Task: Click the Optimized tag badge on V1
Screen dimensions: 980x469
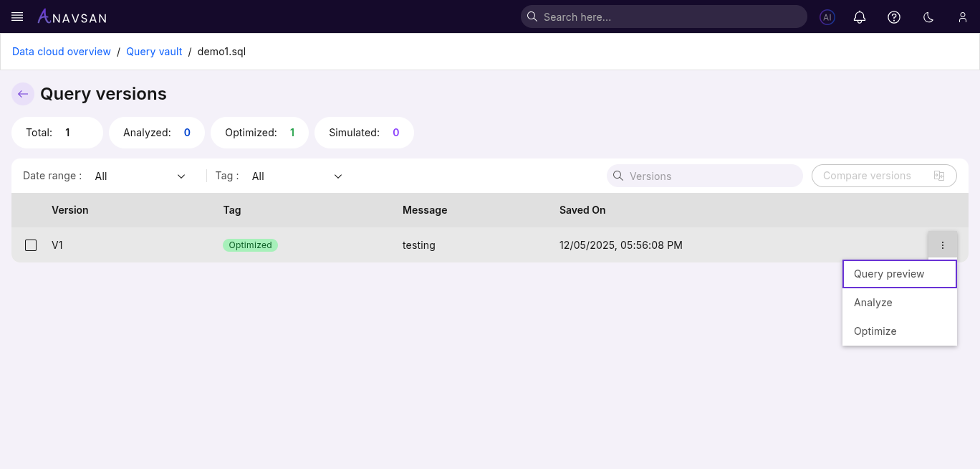Action: click(x=250, y=245)
